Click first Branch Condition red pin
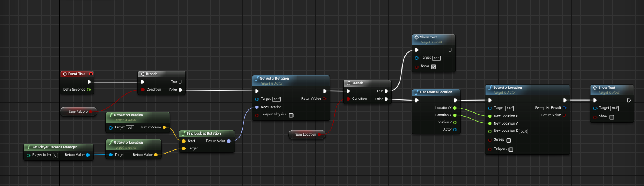Image resolution: width=644 pixels, height=186 pixels. point(142,90)
